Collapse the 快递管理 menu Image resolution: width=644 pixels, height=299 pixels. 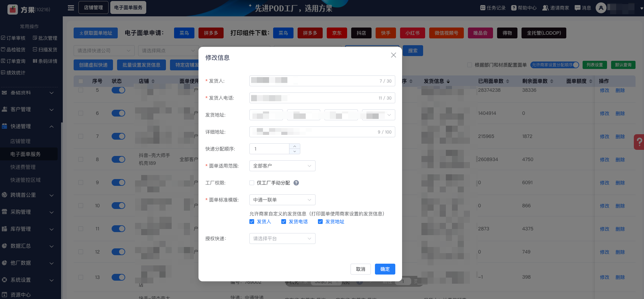point(29,126)
